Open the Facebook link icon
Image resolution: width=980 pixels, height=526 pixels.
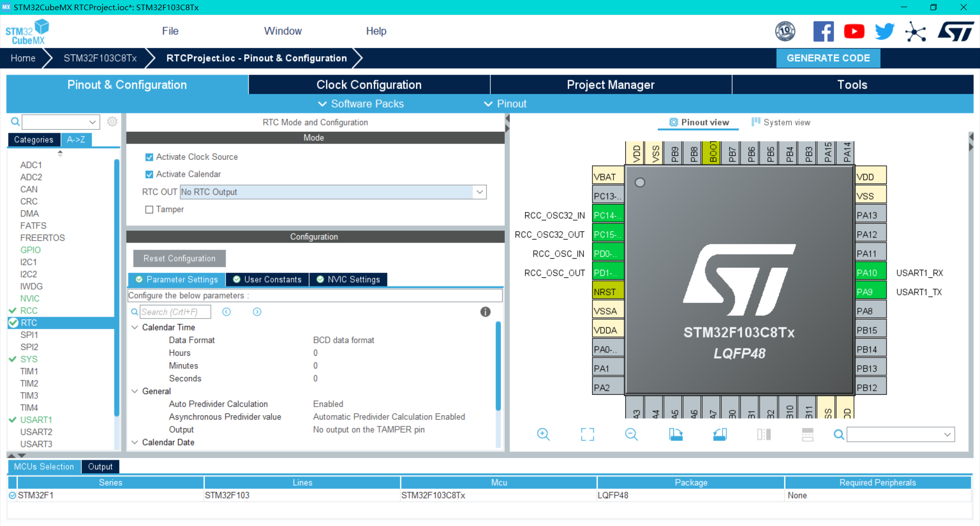823,31
